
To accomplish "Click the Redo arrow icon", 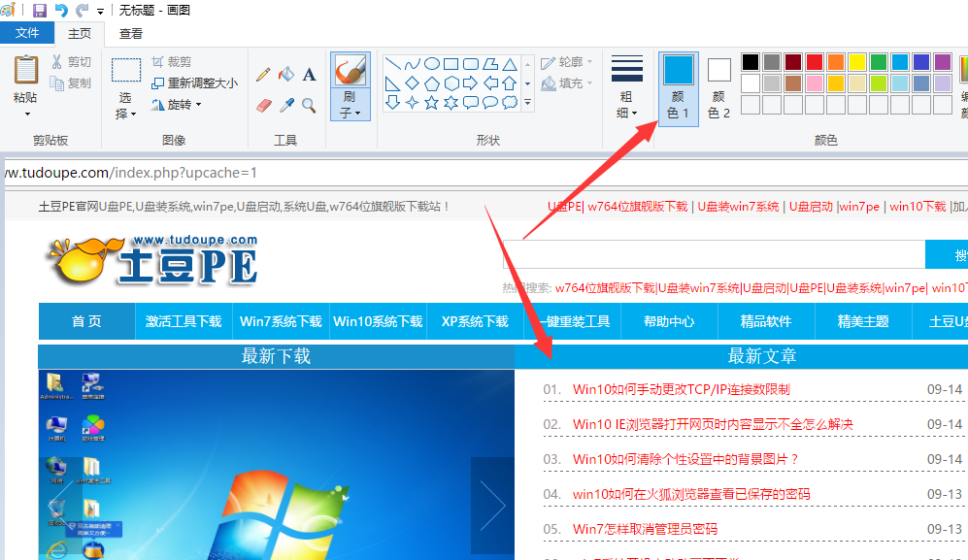I will [x=82, y=10].
